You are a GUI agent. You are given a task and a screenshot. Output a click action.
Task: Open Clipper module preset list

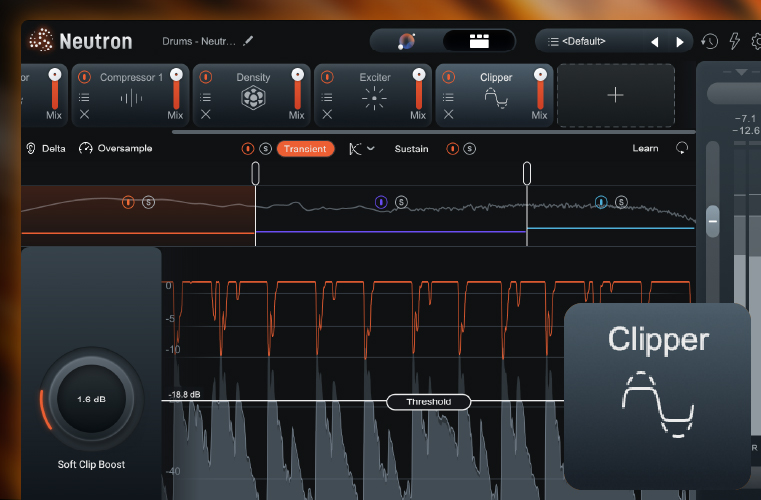(448, 98)
